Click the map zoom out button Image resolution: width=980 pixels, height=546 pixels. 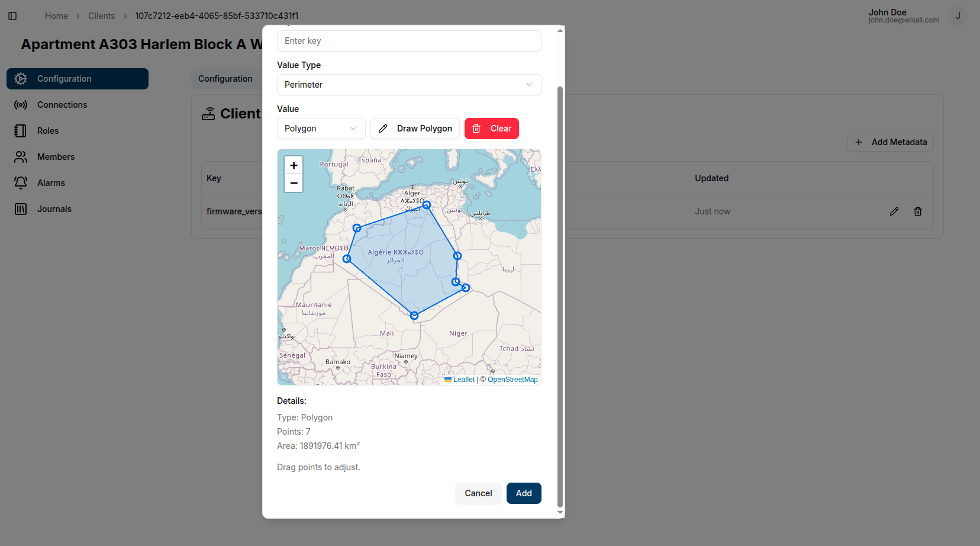point(294,183)
